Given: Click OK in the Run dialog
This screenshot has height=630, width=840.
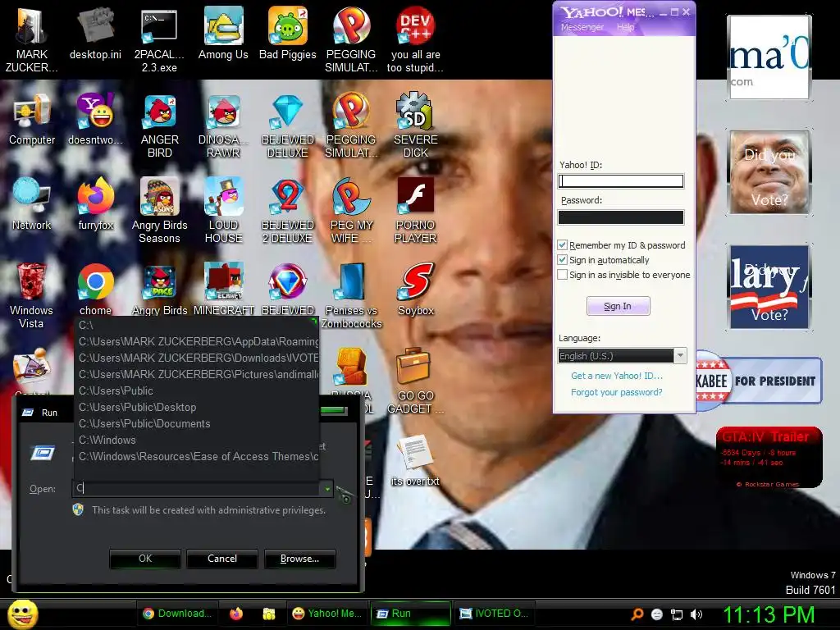Looking at the screenshot, I should 145,558.
